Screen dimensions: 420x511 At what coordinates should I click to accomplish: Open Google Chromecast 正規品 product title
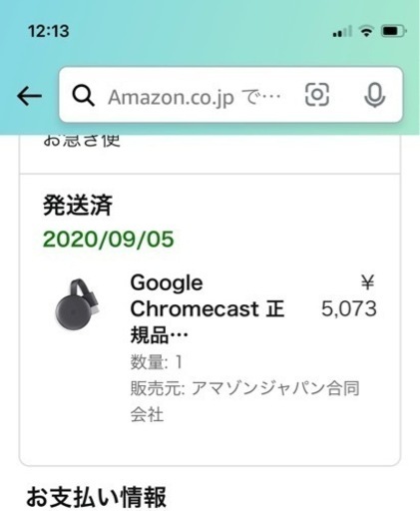pyautogui.click(x=207, y=308)
